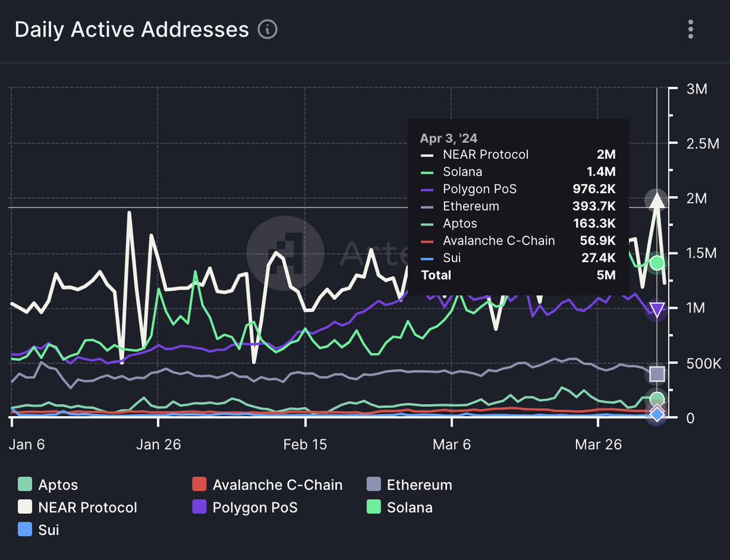This screenshot has width=730, height=560.
Task: Click the Mar 6 x-axis label
Action: [453, 444]
